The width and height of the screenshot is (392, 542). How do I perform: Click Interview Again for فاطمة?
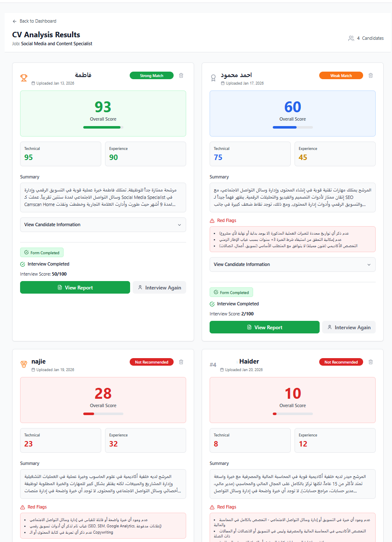(159, 287)
